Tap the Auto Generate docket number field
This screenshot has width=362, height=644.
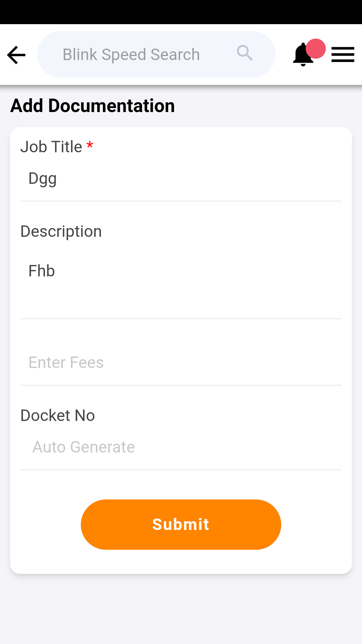181,447
